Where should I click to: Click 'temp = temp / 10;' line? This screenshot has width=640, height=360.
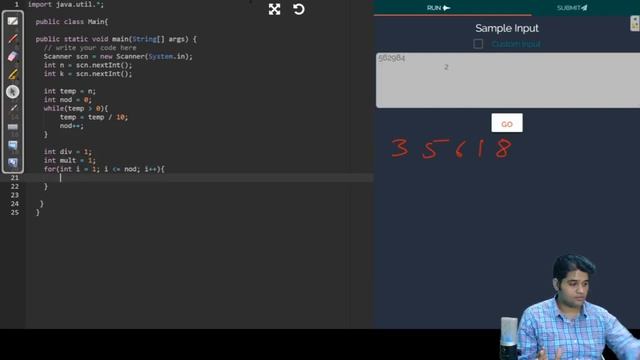pos(94,117)
